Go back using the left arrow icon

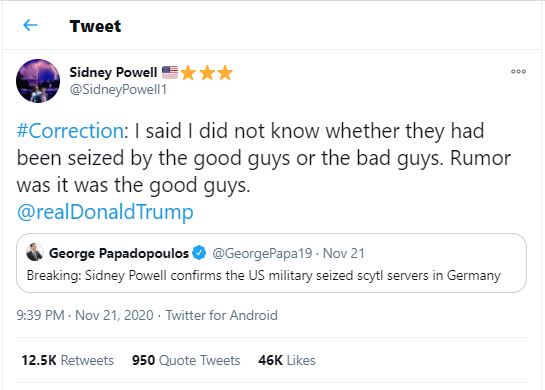30,25
